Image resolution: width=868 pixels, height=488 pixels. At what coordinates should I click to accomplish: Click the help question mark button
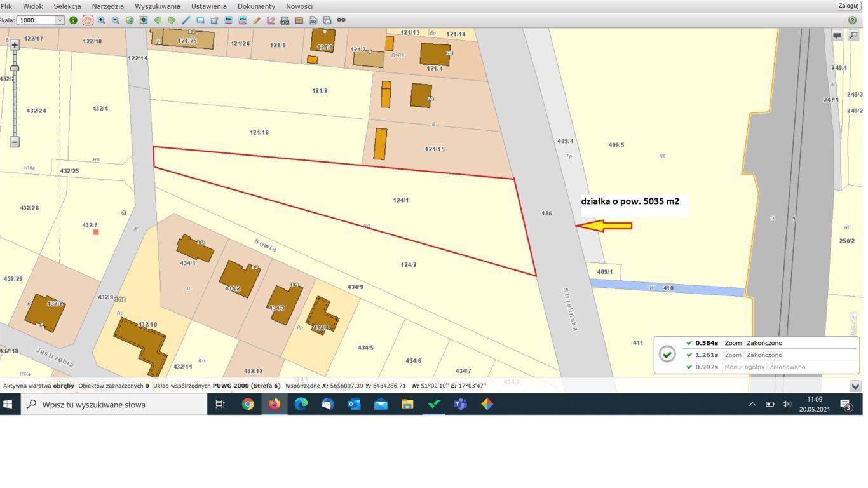852,20
